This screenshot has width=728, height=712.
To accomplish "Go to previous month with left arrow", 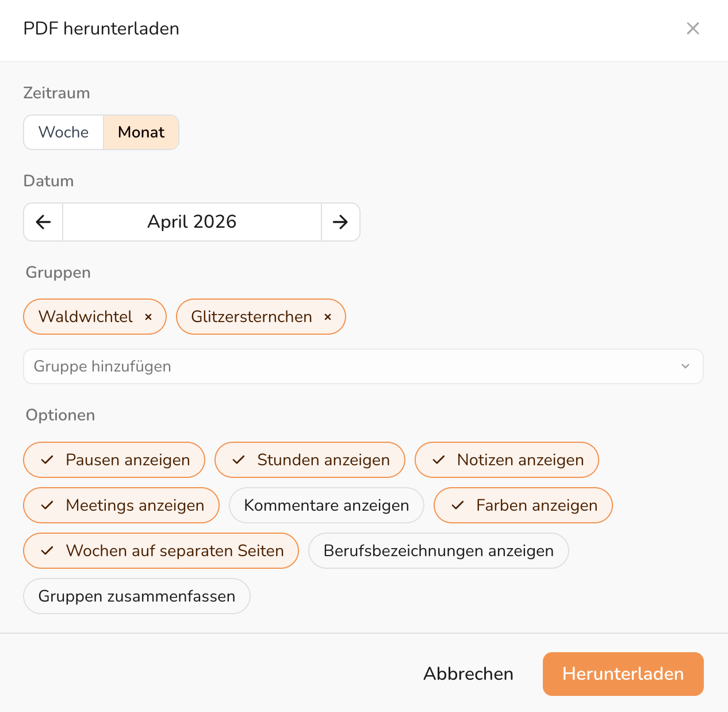I will 43,222.
